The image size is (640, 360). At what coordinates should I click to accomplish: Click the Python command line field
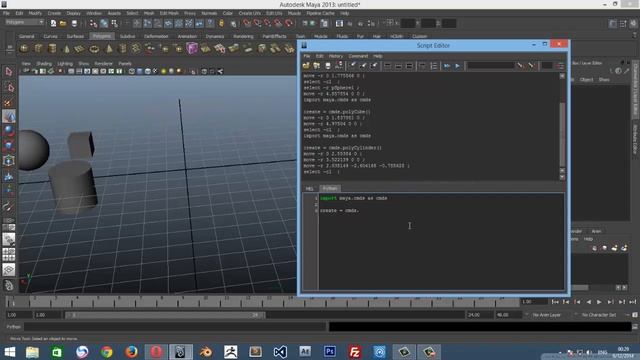coord(176,327)
